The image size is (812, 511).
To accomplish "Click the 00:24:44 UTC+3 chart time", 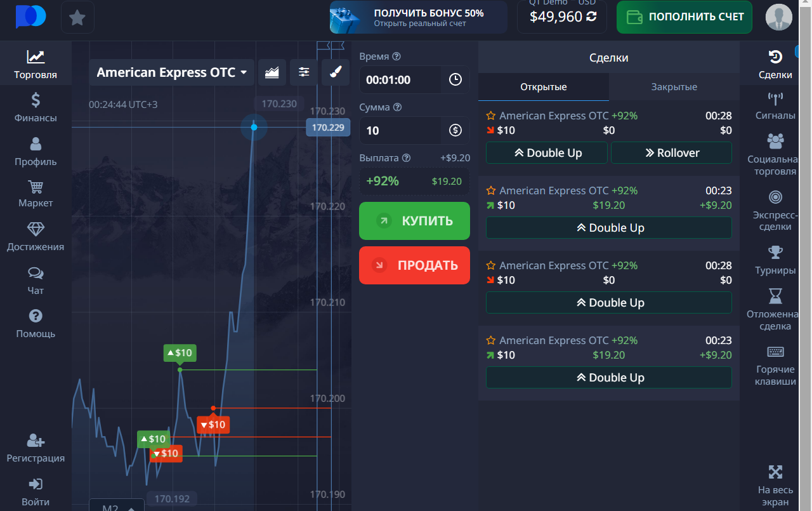I will pos(123,104).
